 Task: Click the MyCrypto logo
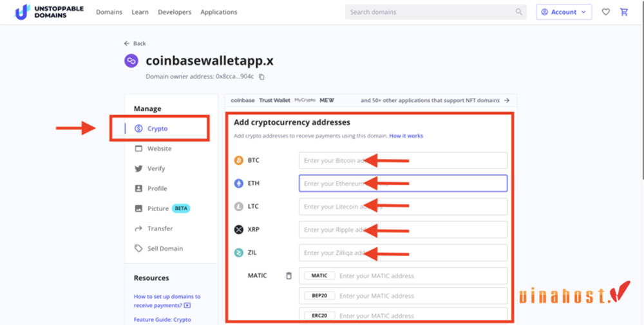(x=305, y=100)
